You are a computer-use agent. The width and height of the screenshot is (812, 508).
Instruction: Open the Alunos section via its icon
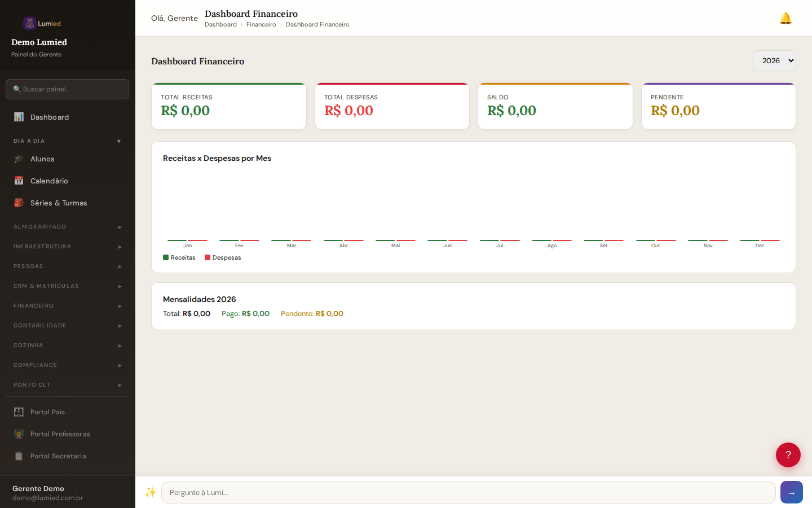[19, 159]
